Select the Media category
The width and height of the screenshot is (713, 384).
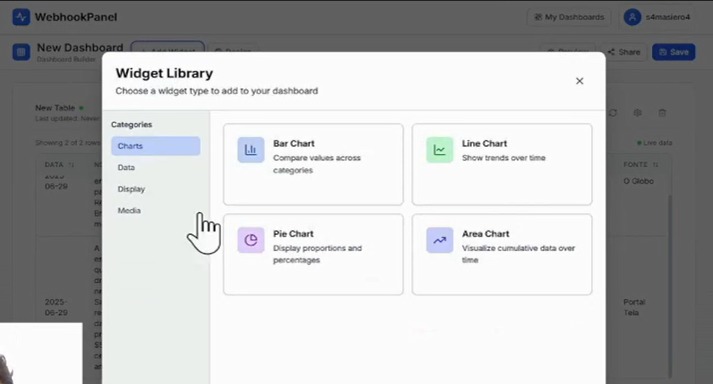pyautogui.click(x=156, y=210)
